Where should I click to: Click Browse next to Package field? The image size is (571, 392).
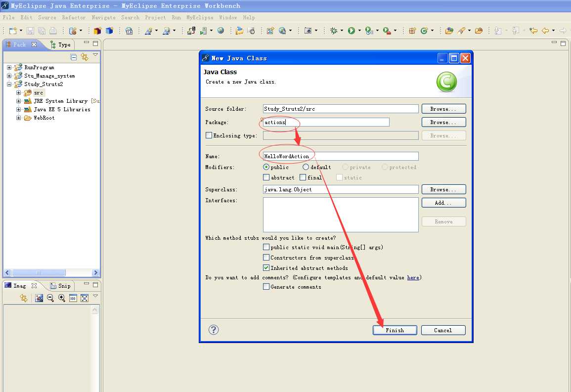pos(443,122)
